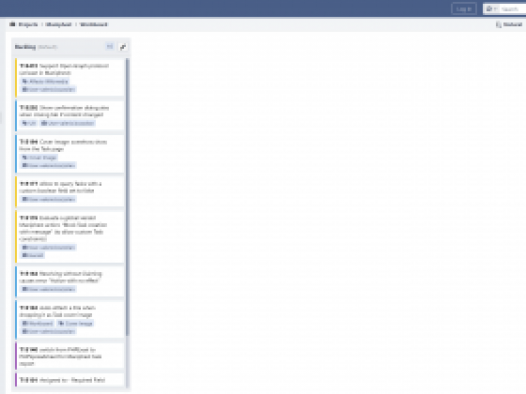Open the blue 'Cover image' task card
The image size is (526, 394).
pos(70,153)
